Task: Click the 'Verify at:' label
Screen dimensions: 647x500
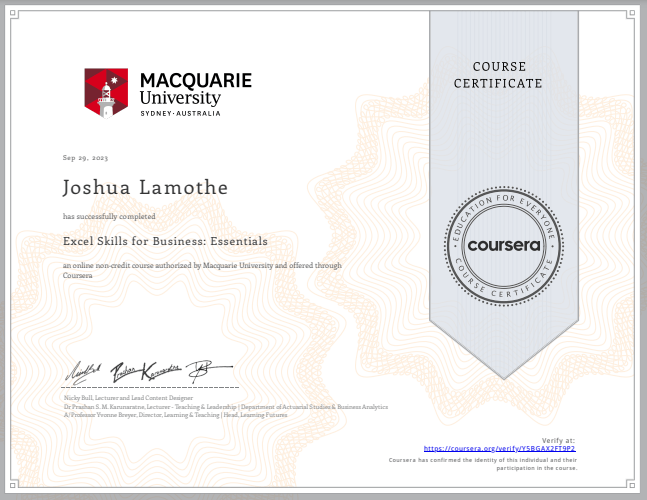Action: tap(559, 440)
